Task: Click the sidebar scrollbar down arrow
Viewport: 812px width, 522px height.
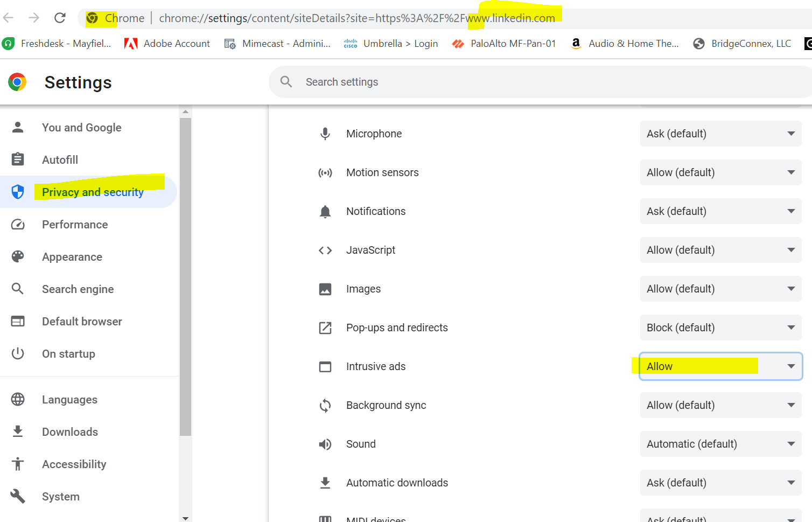Action: tap(185, 518)
